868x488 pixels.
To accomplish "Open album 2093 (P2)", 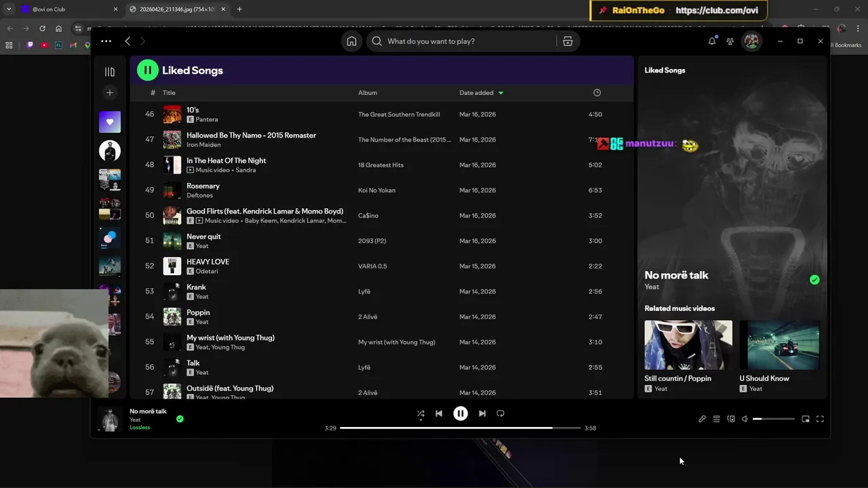I will 372,241.
